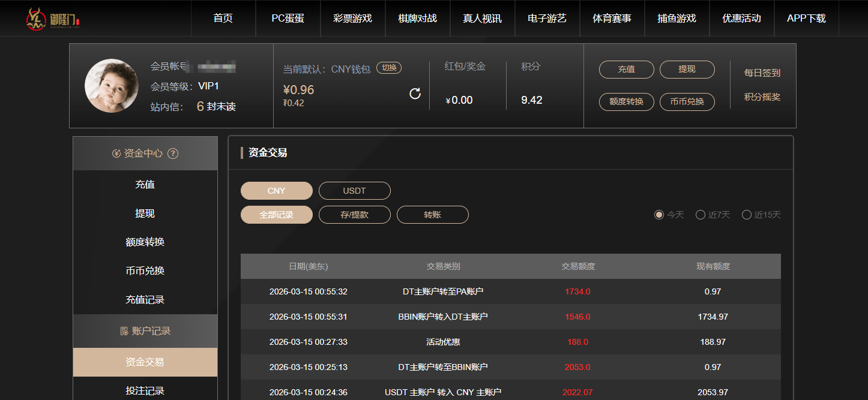Image resolution: width=868 pixels, height=400 pixels.
Task: Open 充值记录 in the sidebar
Action: click(145, 299)
